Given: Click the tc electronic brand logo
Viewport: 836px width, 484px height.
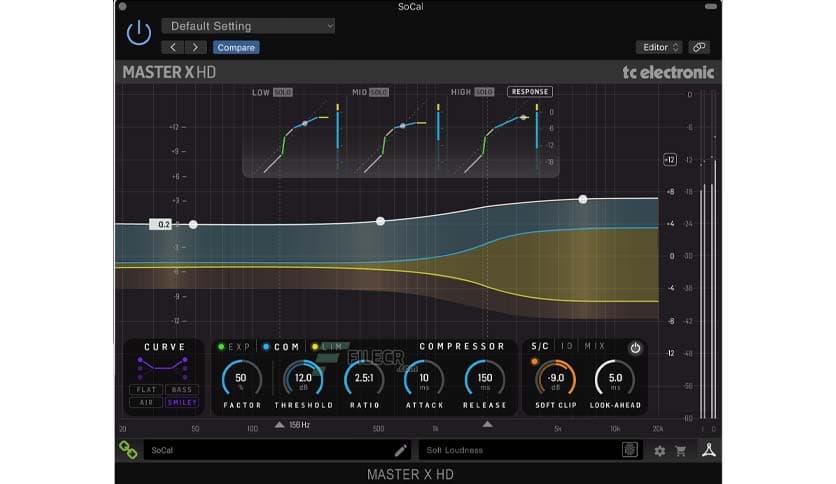Looking at the screenshot, I should [668, 72].
